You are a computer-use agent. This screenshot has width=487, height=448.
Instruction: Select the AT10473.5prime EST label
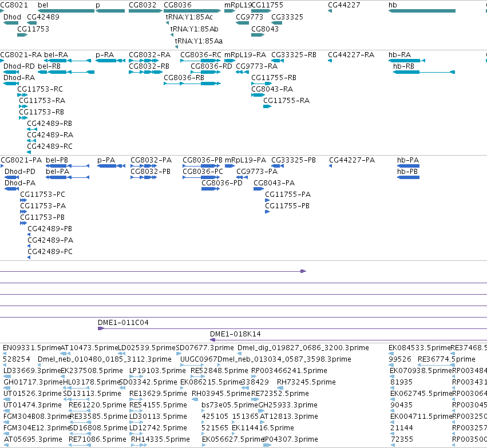tap(89, 348)
